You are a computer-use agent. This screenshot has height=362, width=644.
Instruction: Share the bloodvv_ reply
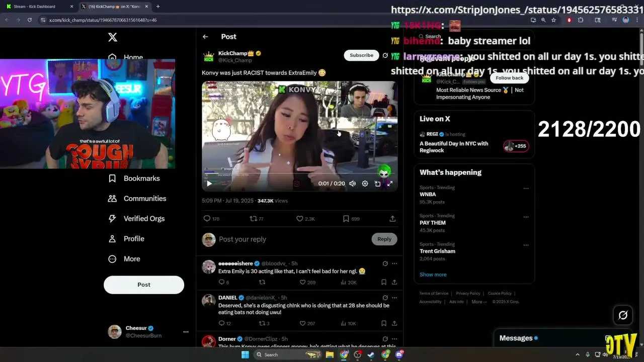(x=394, y=283)
